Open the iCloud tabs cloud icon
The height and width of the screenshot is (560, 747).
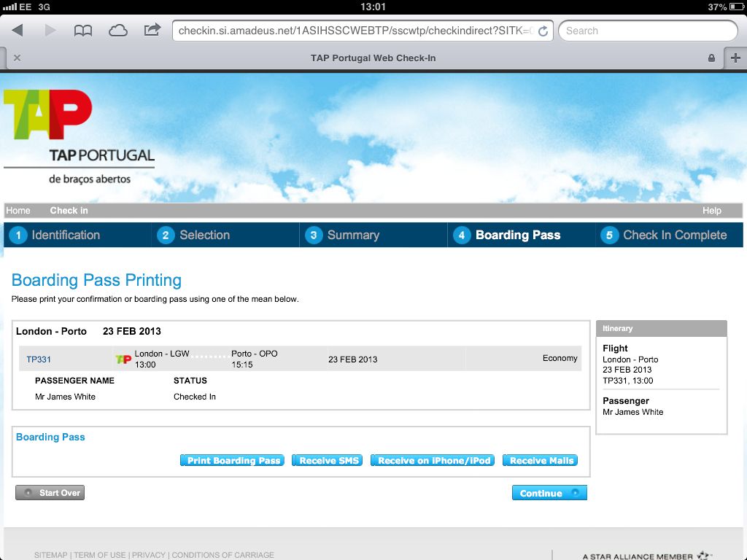pyautogui.click(x=117, y=31)
